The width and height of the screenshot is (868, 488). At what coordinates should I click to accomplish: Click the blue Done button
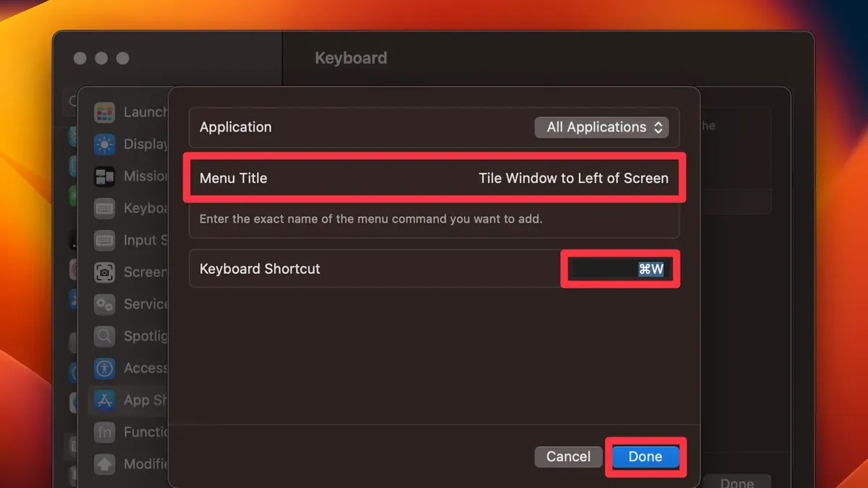[x=645, y=456]
